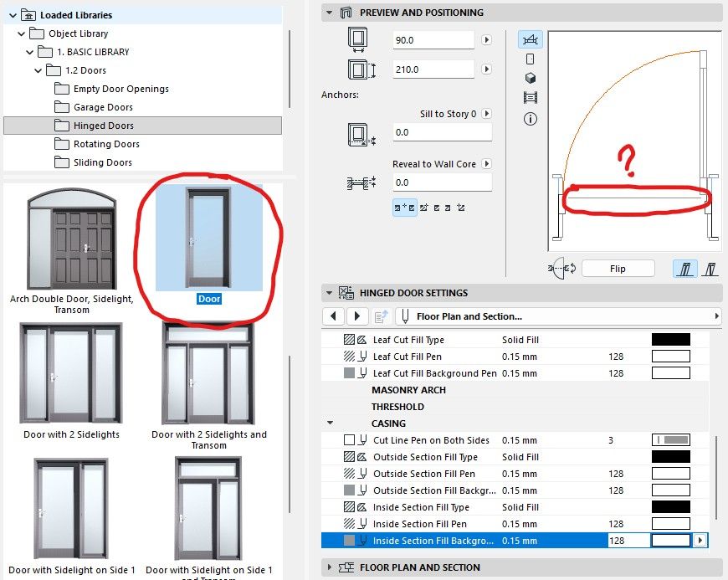Screen dimensions: 728x580
Task: Collapse the CASING parameter group
Action: (x=330, y=423)
